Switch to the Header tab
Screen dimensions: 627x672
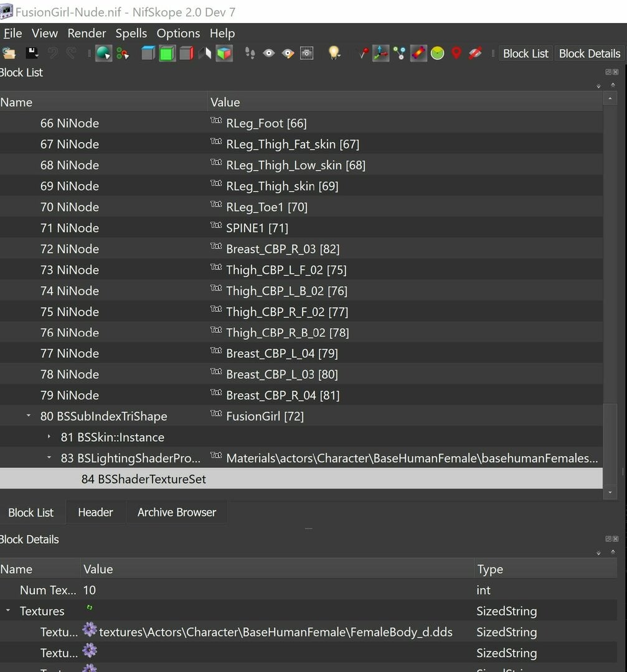[x=96, y=512]
